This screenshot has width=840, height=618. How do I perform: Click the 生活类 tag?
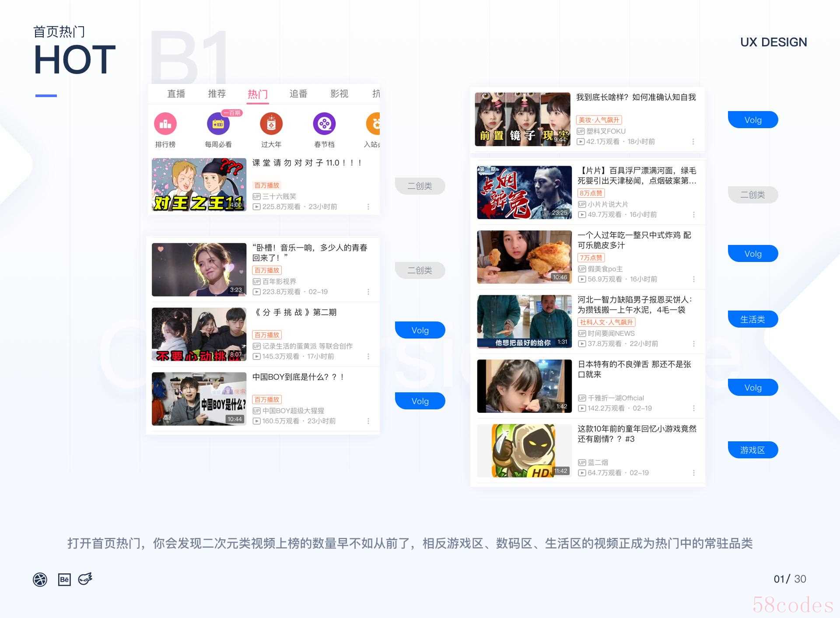coord(753,319)
